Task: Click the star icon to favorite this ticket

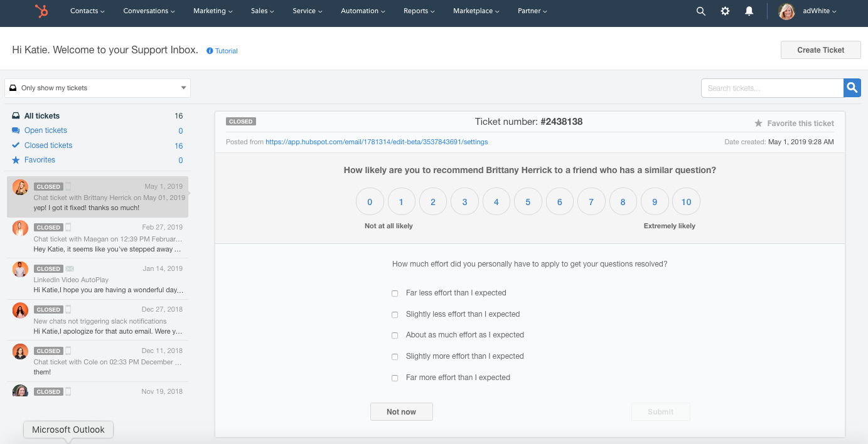Action: pos(758,124)
